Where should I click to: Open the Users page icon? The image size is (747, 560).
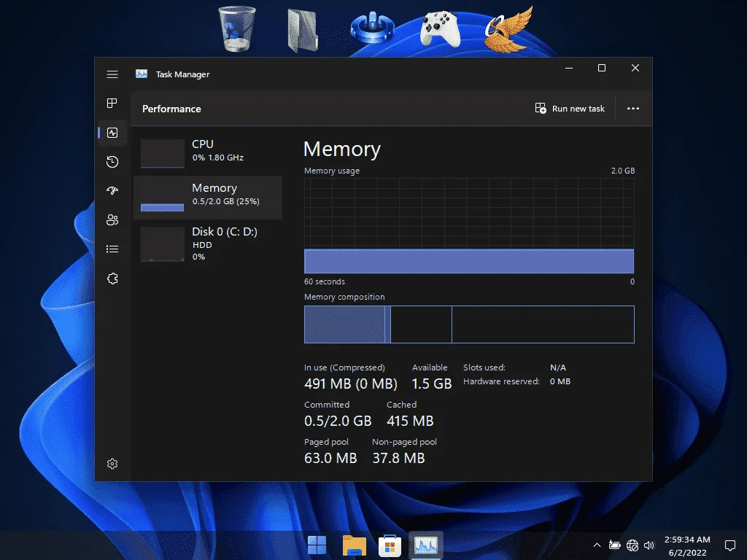coord(112,220)
